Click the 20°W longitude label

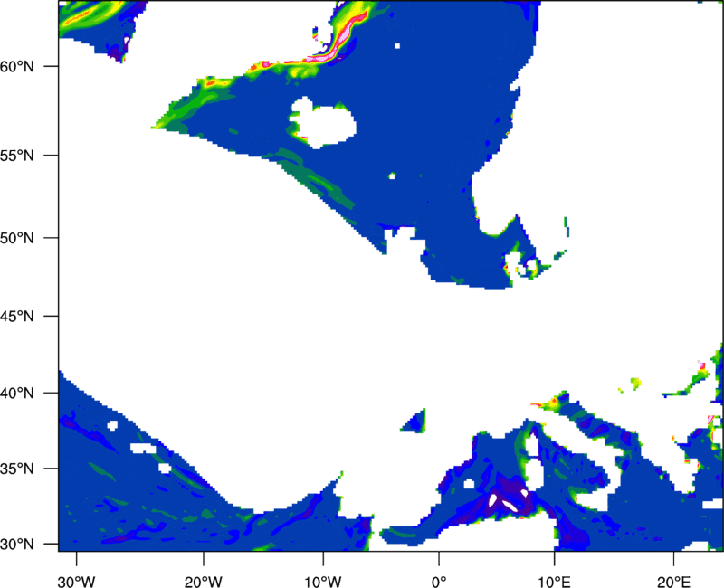203,582
